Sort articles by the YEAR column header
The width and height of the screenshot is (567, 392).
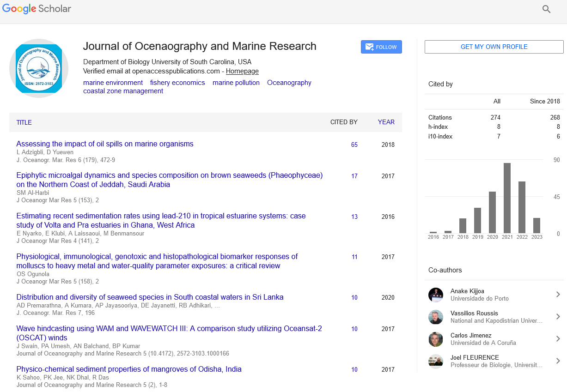pyautogui.click(x=386, y=122)
